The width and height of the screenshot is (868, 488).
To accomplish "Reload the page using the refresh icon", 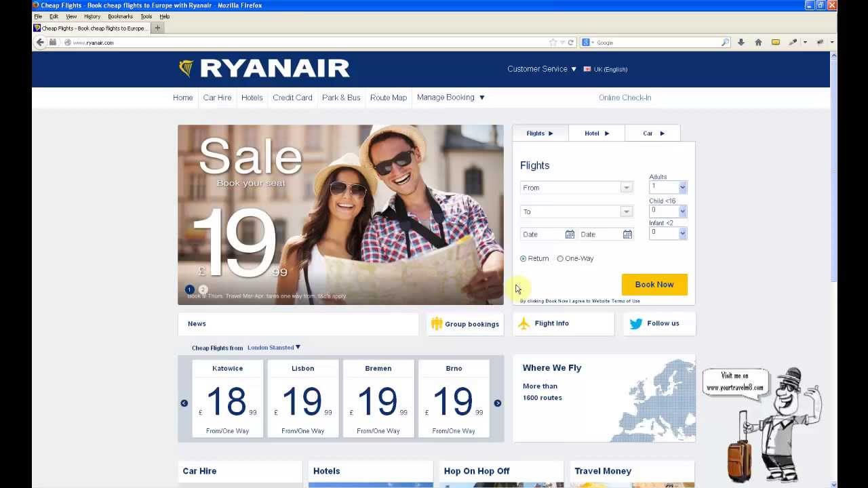I will pyautogui.click(x=571, y=42).
